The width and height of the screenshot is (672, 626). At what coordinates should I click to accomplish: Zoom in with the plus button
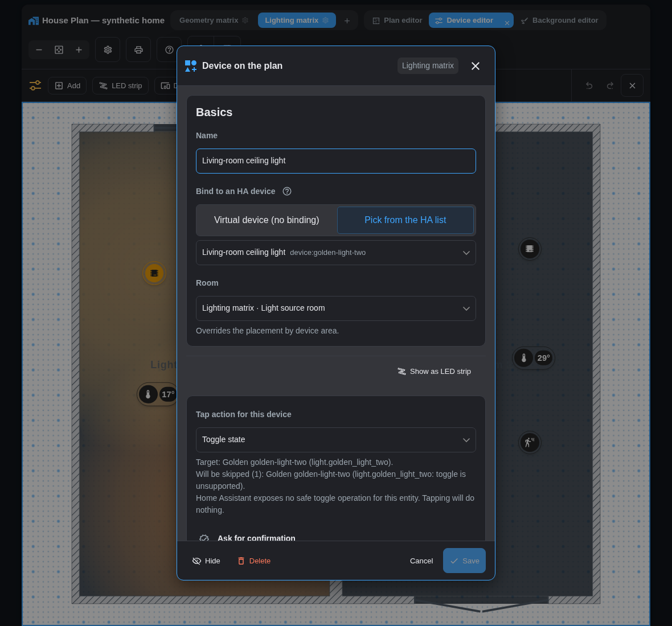tap(79, 50)
